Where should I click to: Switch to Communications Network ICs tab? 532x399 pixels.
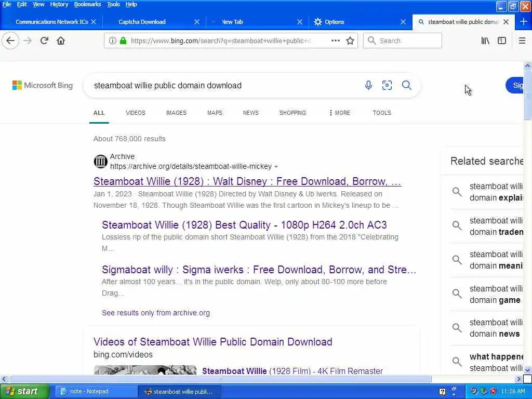(x=51, y=22)
